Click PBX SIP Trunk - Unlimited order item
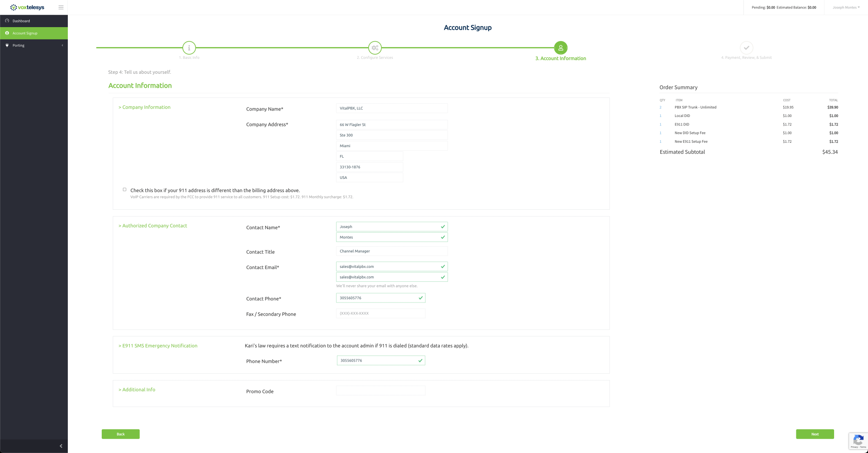This screenshot has width=868, height=453. pyautogui.click(x=696, y=107)
